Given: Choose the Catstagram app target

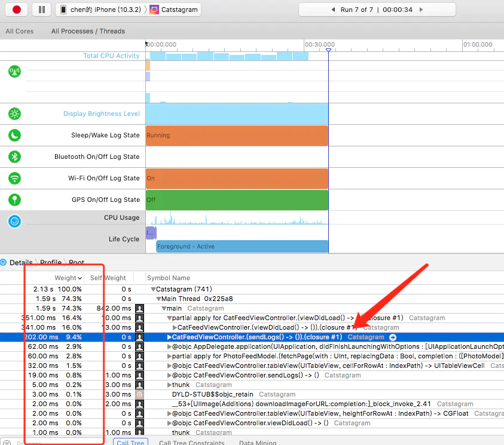Looking at the screenshot, I should tap(174, 10).
